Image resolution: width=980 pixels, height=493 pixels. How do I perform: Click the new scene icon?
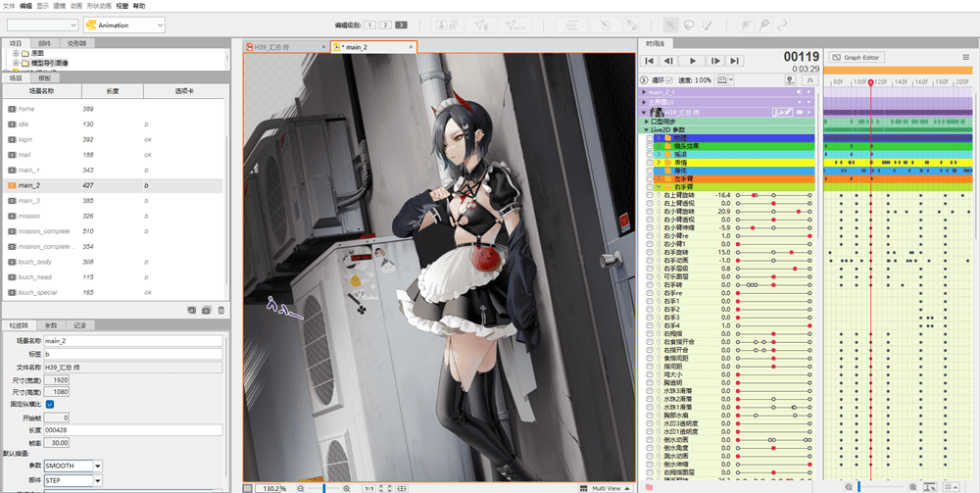pos(192,310)
